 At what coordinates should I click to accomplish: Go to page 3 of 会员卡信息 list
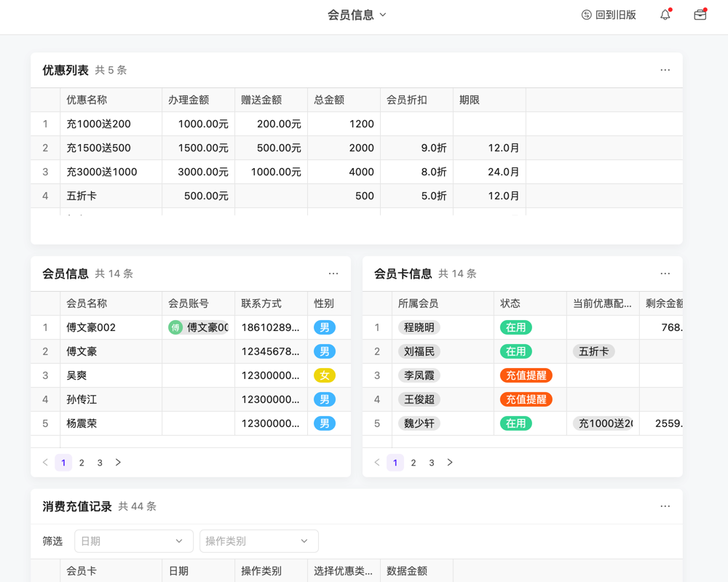431,462
